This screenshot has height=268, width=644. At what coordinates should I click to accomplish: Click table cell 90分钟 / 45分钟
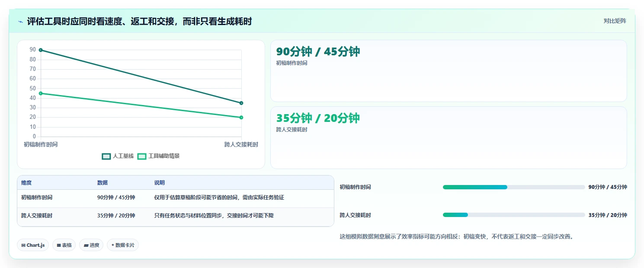(116, 198)
